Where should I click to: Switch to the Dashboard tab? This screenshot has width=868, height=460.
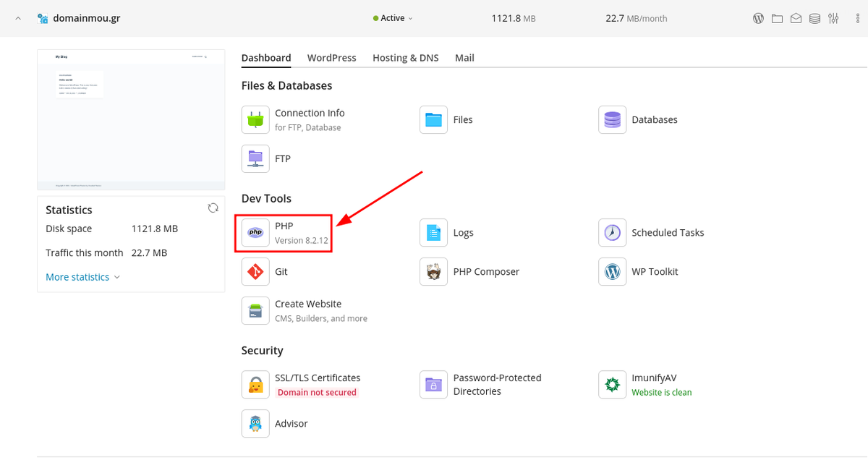pos(266,58)
